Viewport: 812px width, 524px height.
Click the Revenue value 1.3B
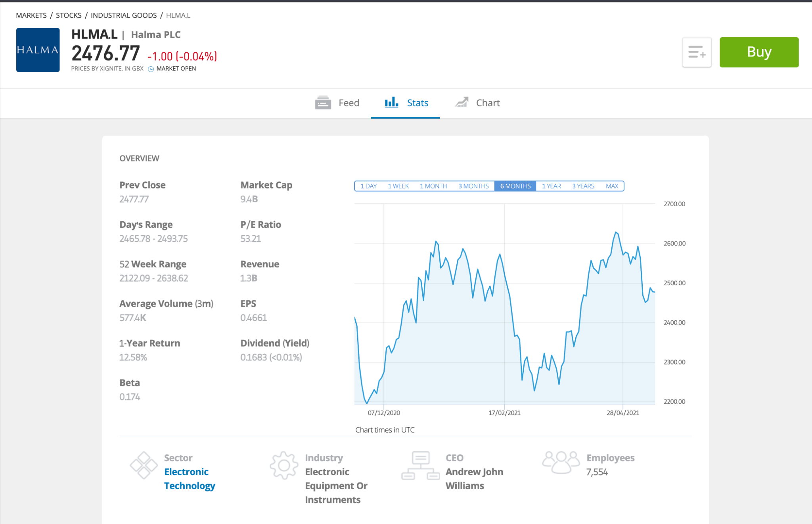pyautogui.click(x=249, y=278)
